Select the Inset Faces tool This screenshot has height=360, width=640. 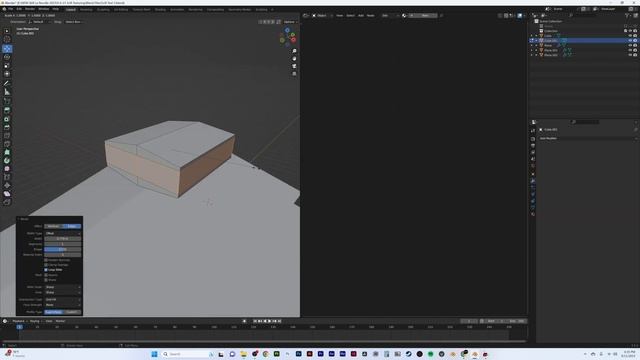[7, 119]
